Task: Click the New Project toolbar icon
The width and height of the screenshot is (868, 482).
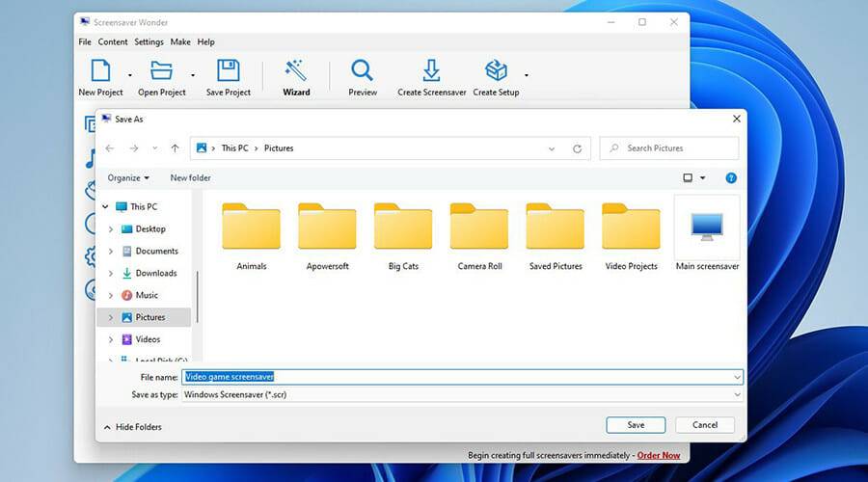Action: point(100,71)
